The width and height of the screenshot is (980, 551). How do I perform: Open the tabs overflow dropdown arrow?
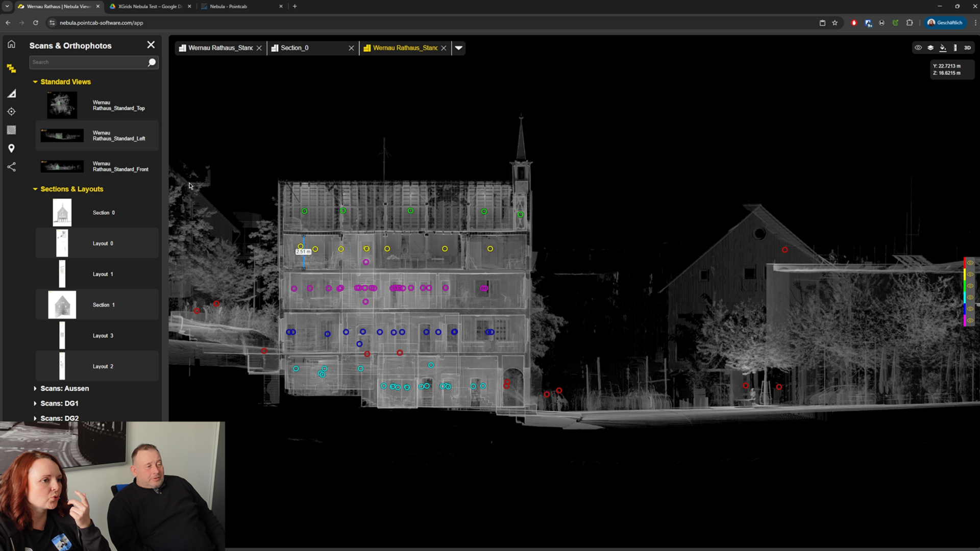458,48
